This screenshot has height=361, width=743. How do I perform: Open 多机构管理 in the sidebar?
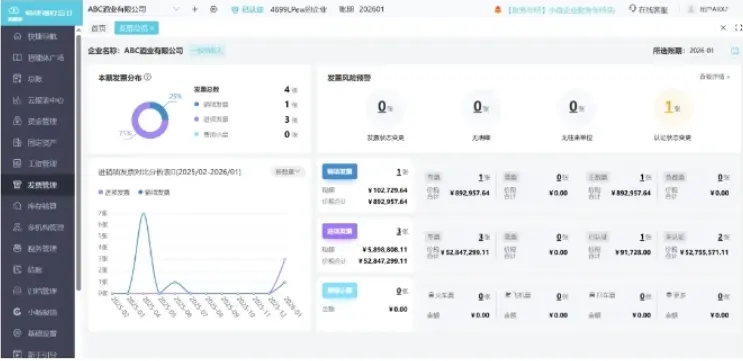tap(37, 227)
